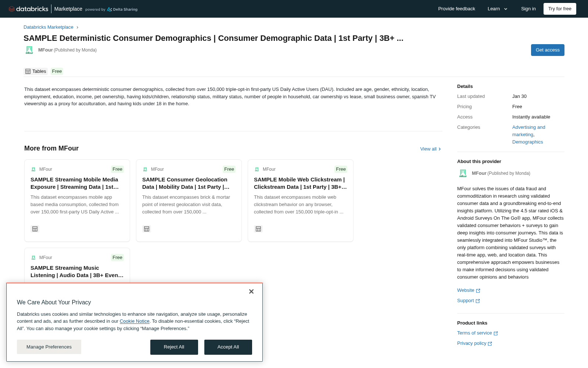
Task: Click 'We Care About Your Privacy' heading
Action: 54,302
